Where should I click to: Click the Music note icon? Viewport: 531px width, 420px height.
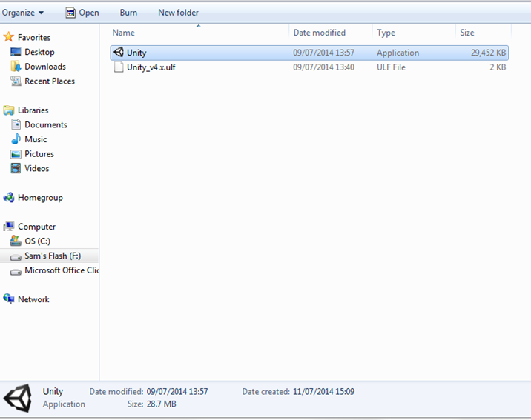coord(16,139)
